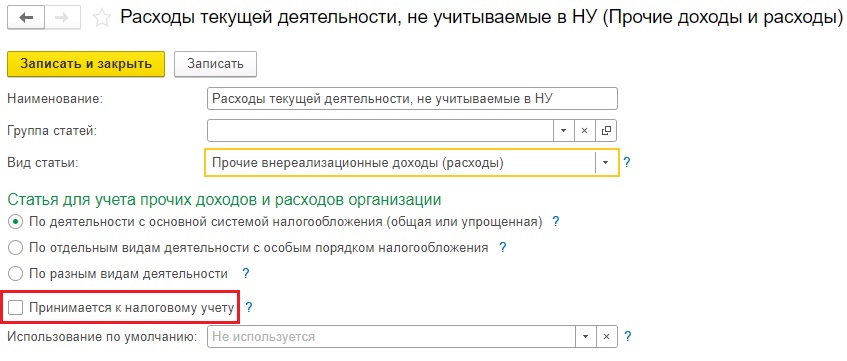Enable Принимается к налоговому учету checkbox

tap(16, 308)
